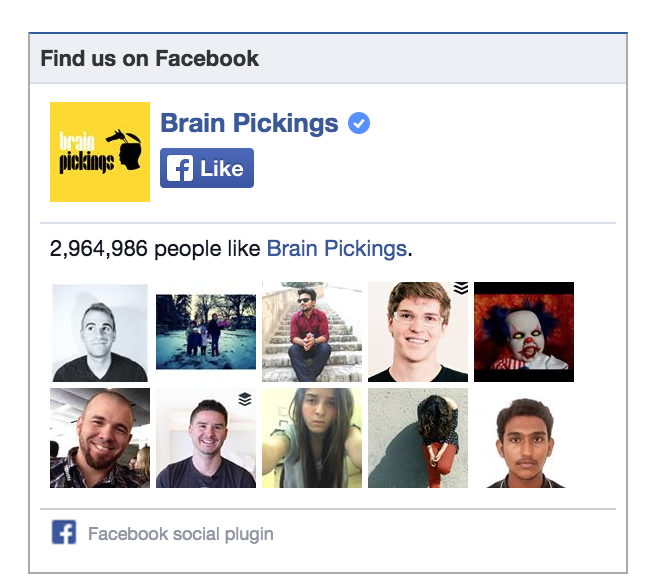
Task: Open photo of bald bearded smiling man
Action: point(100,438)
